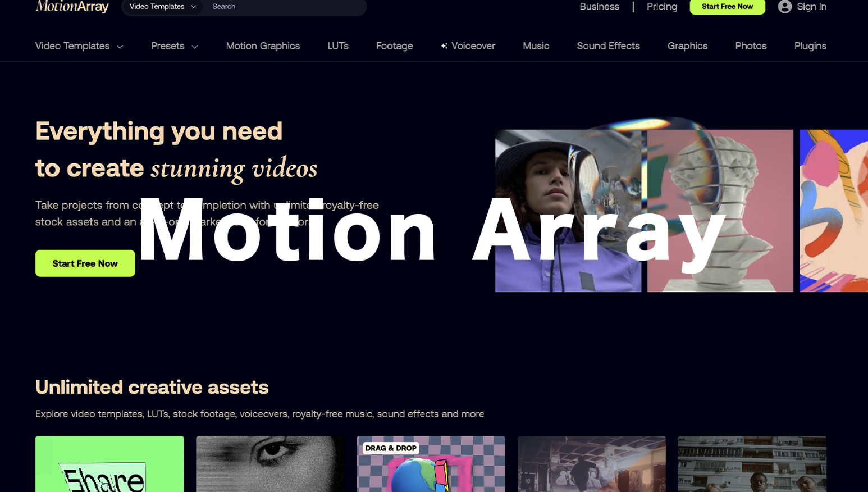Click the hero image of sliced marble bust
The height and width of the screenshot is (492, 868).
click(x=720, y=211)
